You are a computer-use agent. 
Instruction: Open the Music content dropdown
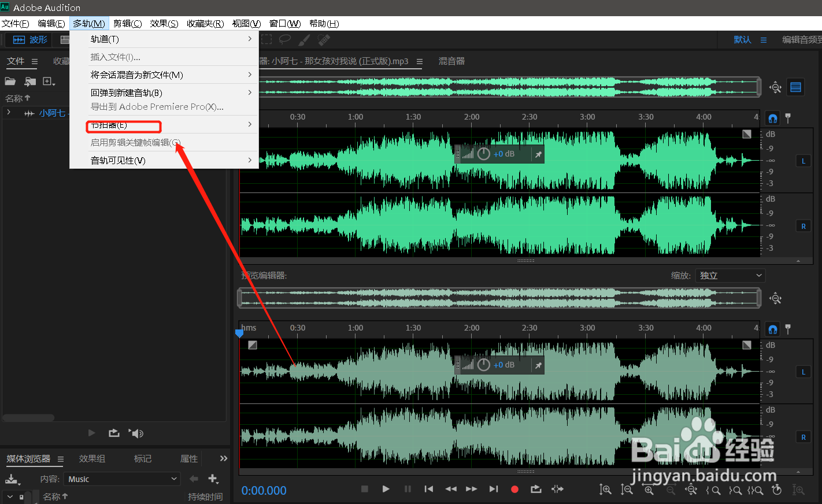(x=123, y=479)
